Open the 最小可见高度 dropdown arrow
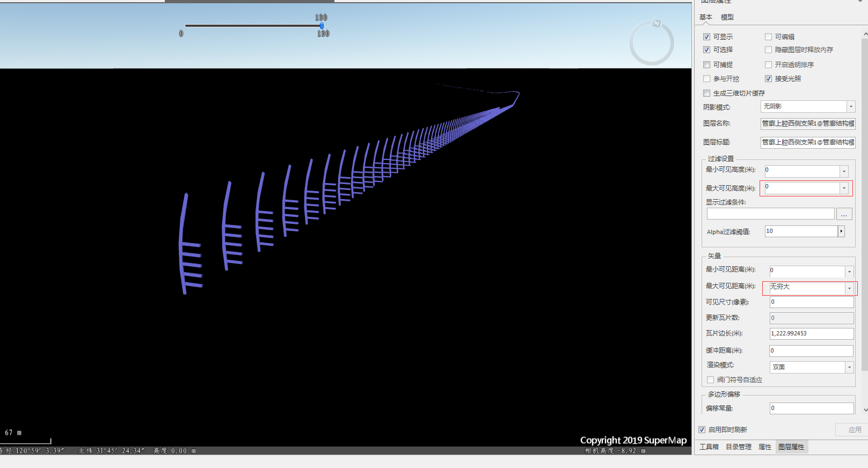The height and width of the screenshot is (468, 868). click(844, 171)
